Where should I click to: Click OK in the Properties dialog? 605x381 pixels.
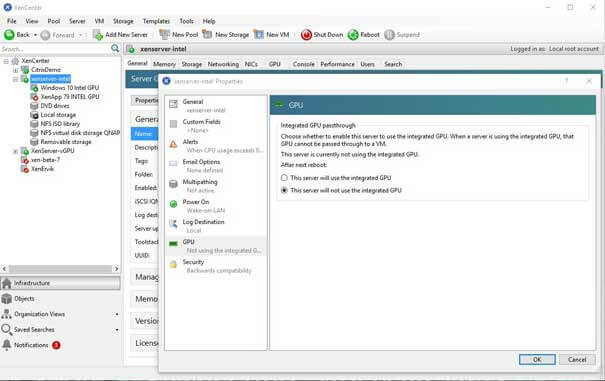(x=537, y=359)
